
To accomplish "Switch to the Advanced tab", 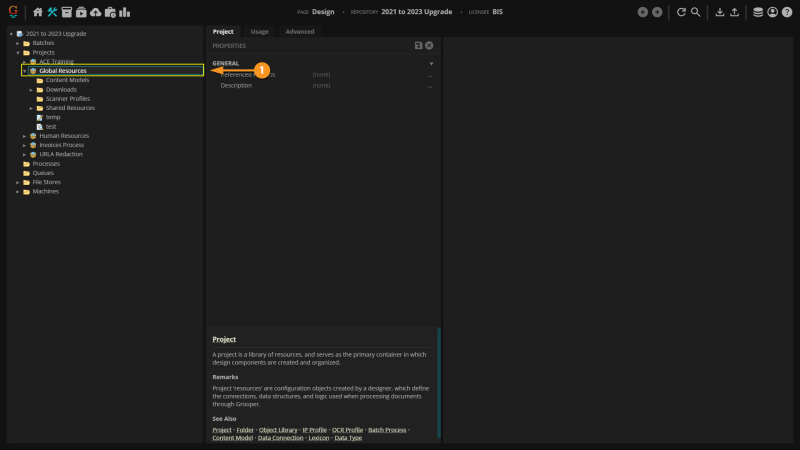I will click(299, 32).
